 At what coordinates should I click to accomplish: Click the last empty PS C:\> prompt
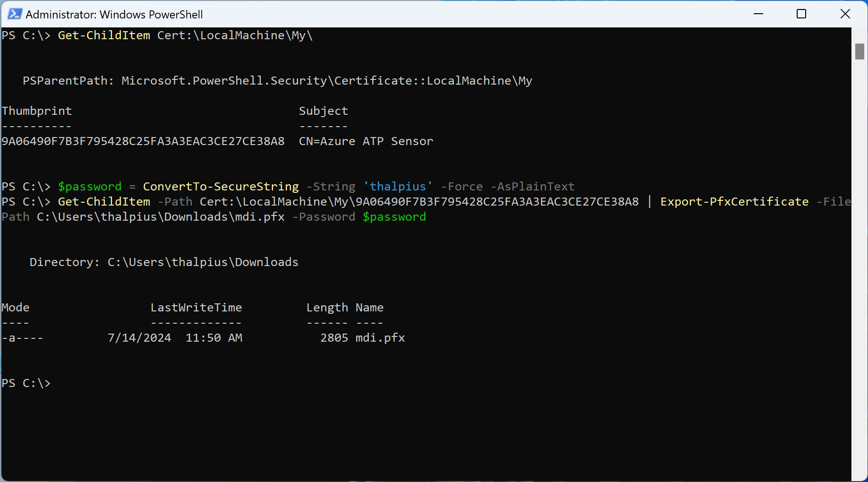point(26,383)
